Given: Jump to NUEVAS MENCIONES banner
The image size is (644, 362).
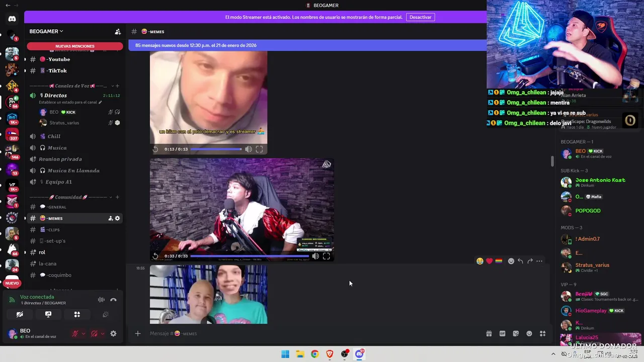Looking at the screenshot, I should (75, 46).
